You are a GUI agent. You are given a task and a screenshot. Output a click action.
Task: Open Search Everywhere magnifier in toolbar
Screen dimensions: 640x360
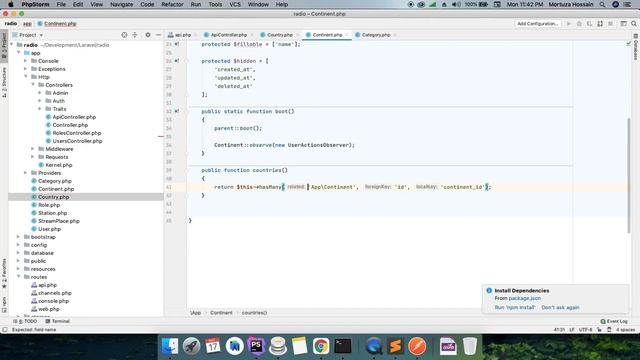634,24
